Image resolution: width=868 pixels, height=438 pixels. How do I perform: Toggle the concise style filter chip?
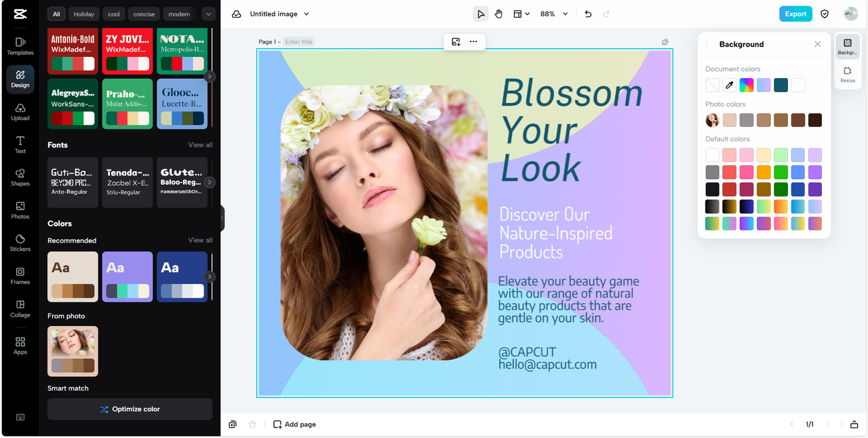coord(144,14)
